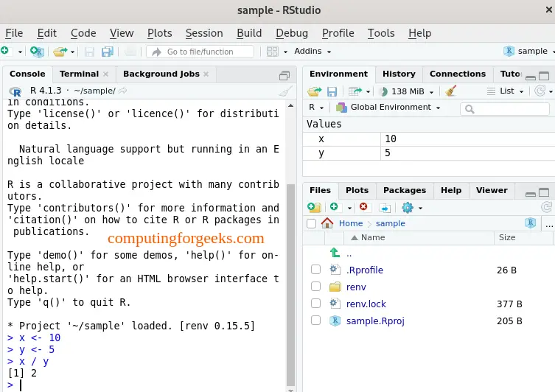The height and width of the screenshot is (392, 555).
Task: Expand recent files dropdown beside Open
Action: pyautogui.click(x=72, y=52)
